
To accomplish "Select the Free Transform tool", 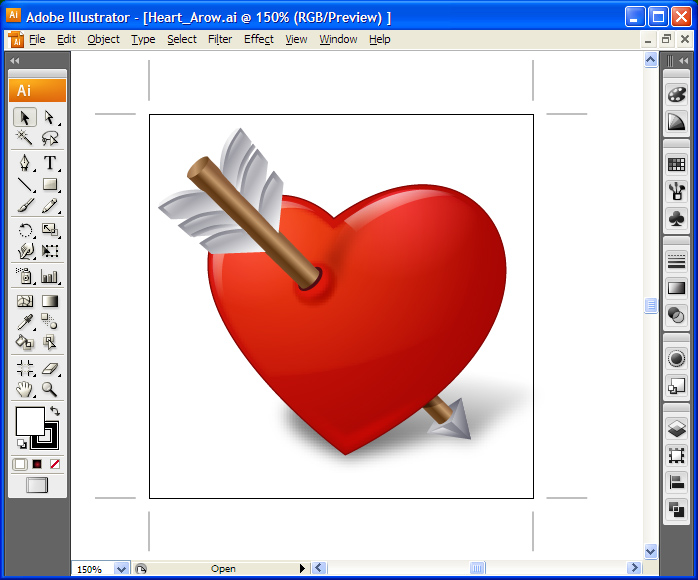I will pyautogui.click(x=49, y=251).
